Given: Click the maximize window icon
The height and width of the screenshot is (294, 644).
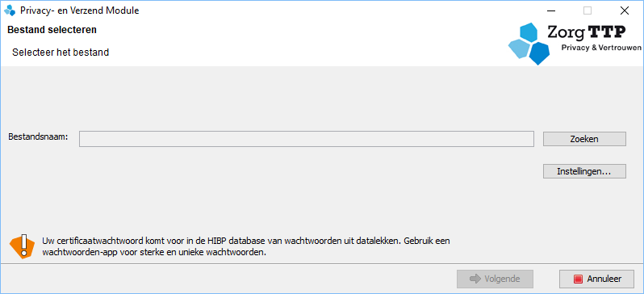Looking at the screenshot, I should (588, 10).
